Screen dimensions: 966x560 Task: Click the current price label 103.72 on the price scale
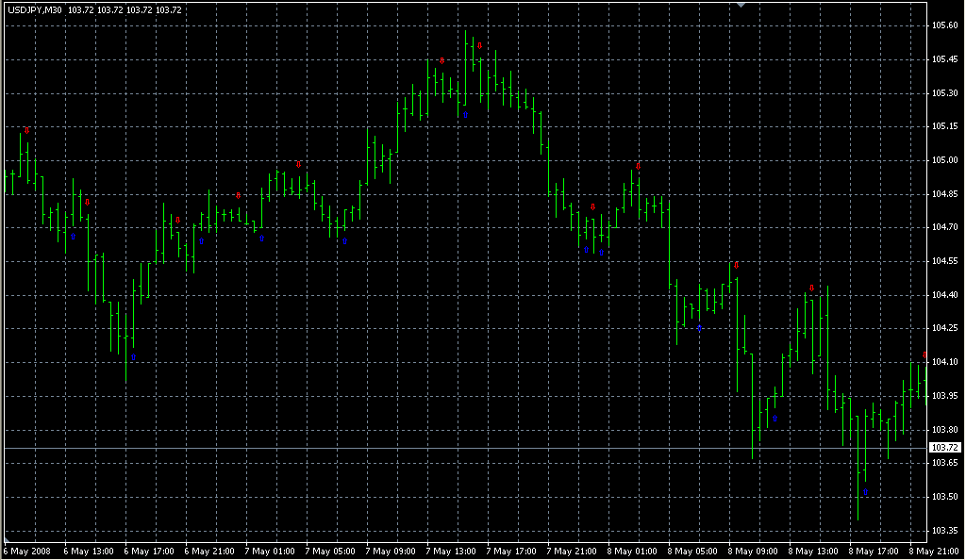tap(944, 447)
